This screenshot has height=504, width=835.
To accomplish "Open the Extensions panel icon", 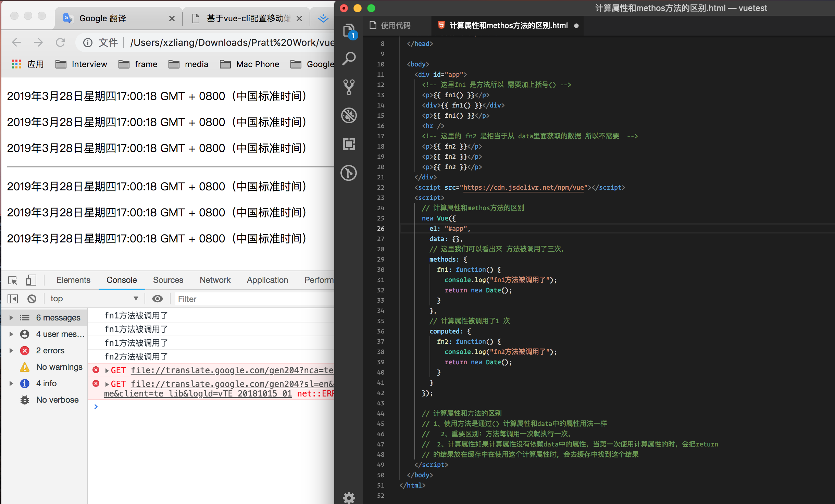I will (349, 144).
